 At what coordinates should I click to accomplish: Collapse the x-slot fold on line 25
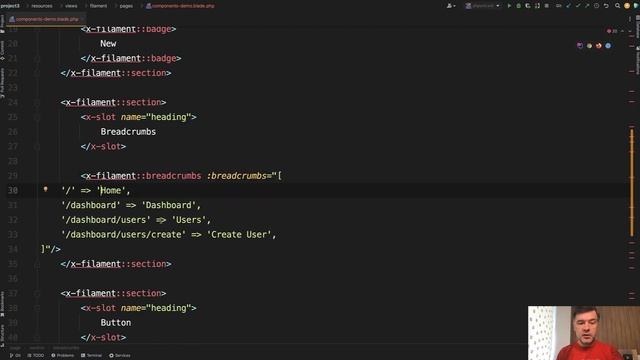[37, 117]
